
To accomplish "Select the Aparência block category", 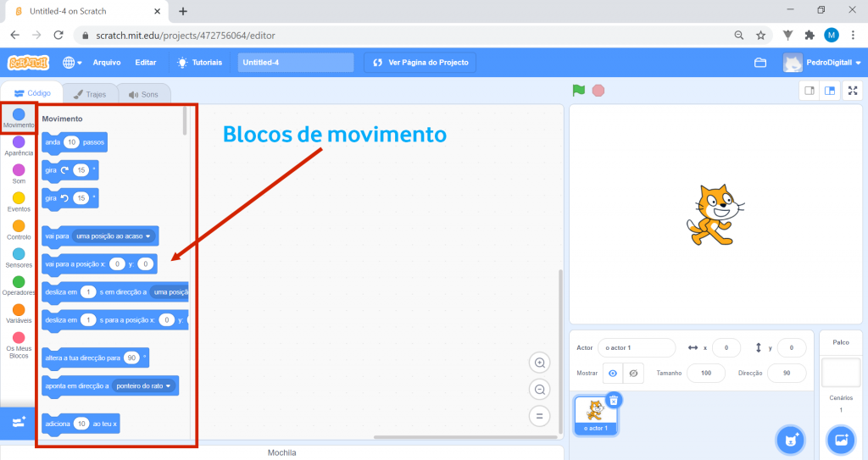I will click(x=19, y=147).
